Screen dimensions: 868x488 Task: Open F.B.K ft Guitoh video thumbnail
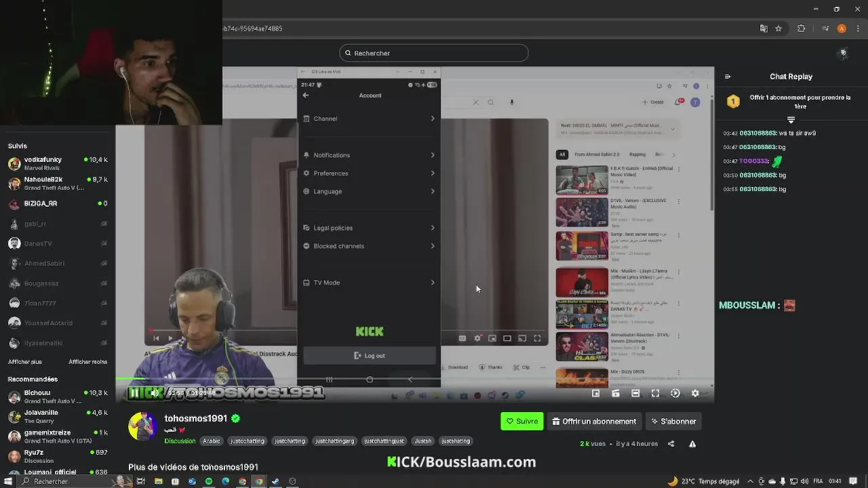[582, 180]
